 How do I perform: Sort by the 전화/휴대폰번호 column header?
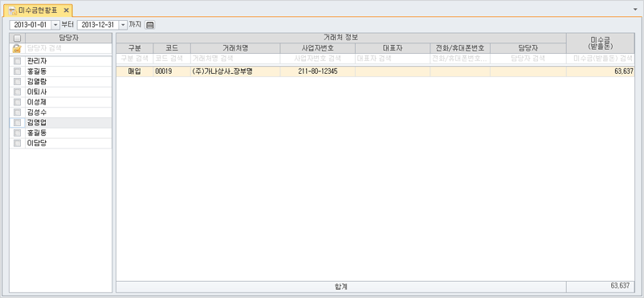[x=460, y=48]
